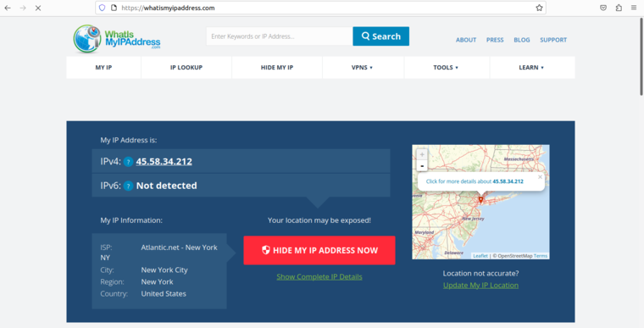Select the MY IP nav item
Image resolution: width=644 pixels, height=328 pixels.
click(103, 68)
